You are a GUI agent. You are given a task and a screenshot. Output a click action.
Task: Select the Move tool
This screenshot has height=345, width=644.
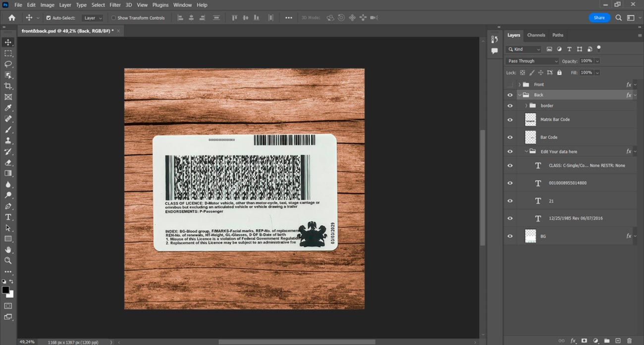8,43
